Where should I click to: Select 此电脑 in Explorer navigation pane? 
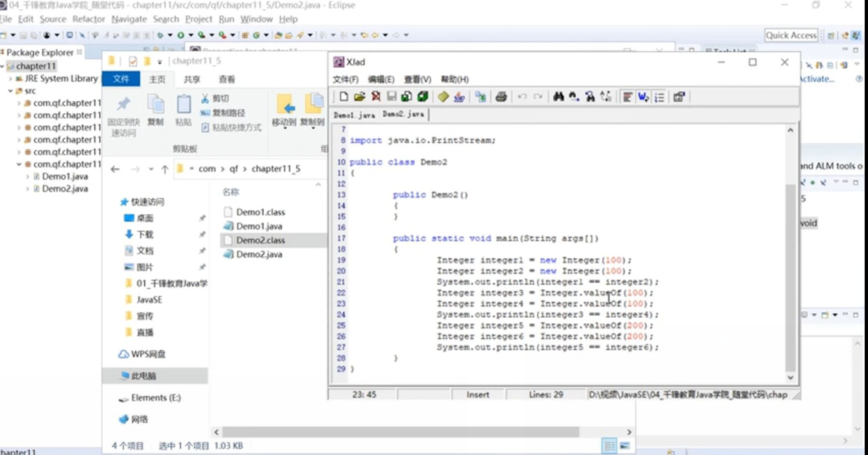pos(155,376)
